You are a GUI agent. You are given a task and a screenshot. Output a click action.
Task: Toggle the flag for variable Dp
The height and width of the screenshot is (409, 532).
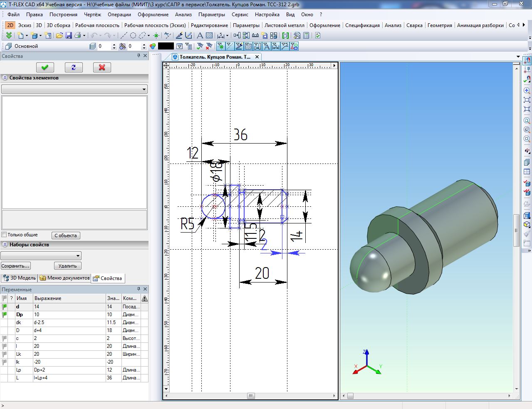[x=5, y=315]
